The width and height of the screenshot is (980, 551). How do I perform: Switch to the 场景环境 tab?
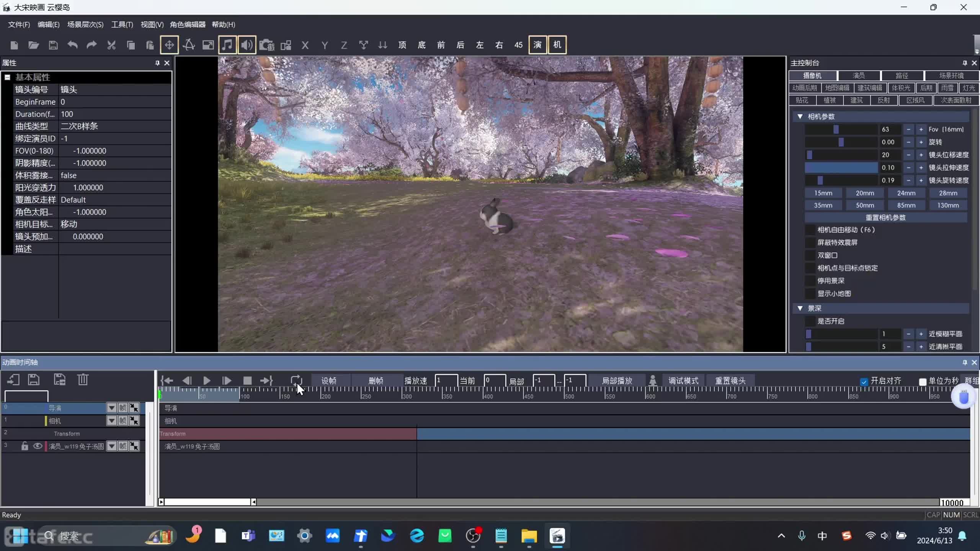tap(951, 76)
